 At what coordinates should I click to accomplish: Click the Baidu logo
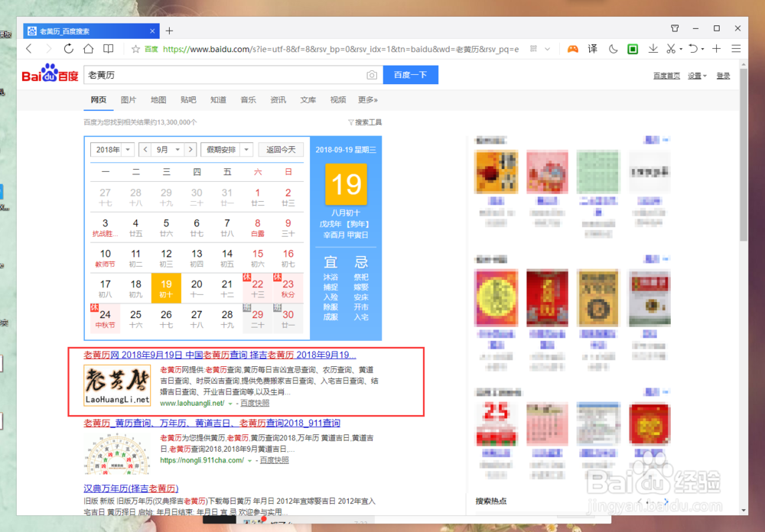(50, 73)
